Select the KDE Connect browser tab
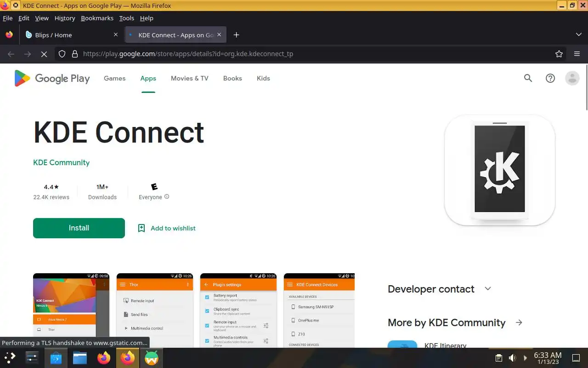 point(175,35)
